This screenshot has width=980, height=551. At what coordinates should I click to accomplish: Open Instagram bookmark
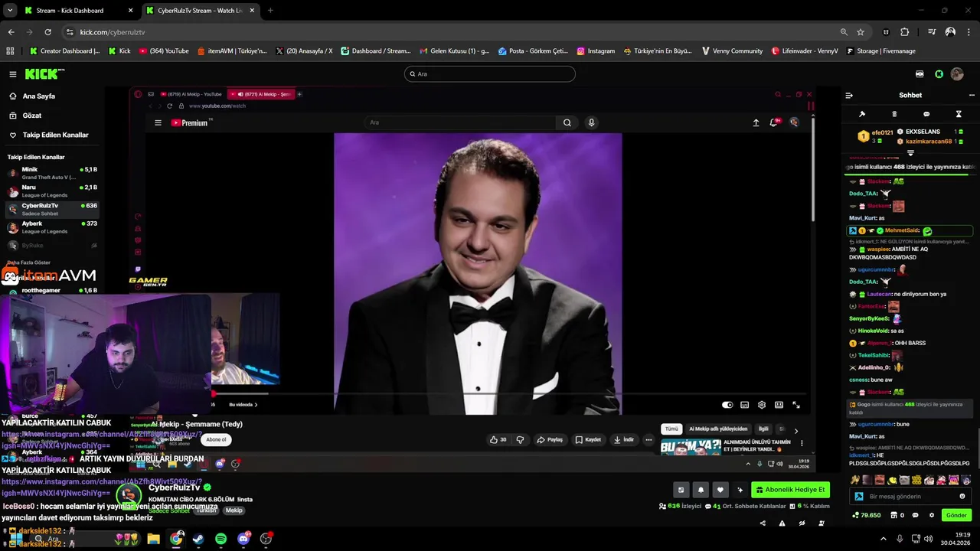pyautogui.click(x=596, y=51)
